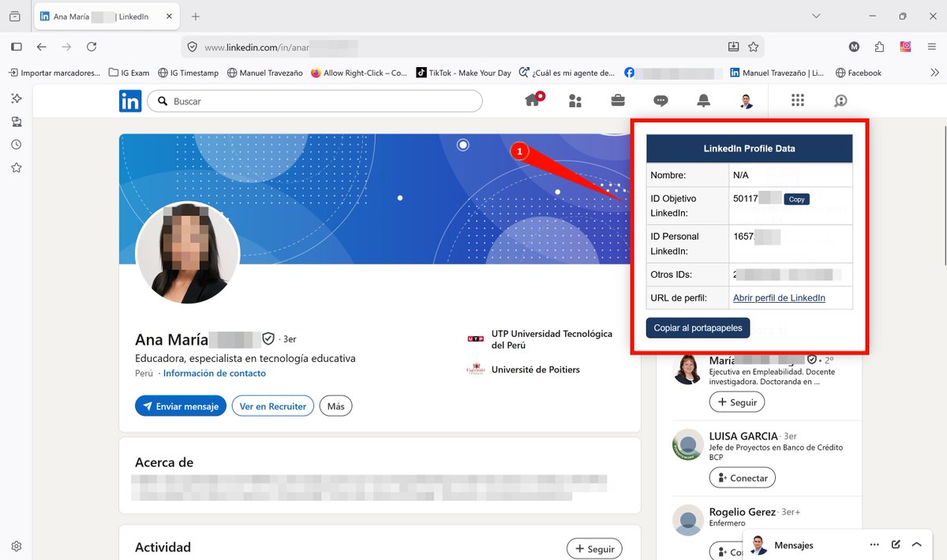Open the browser hamburger menu

pos(931,47)
